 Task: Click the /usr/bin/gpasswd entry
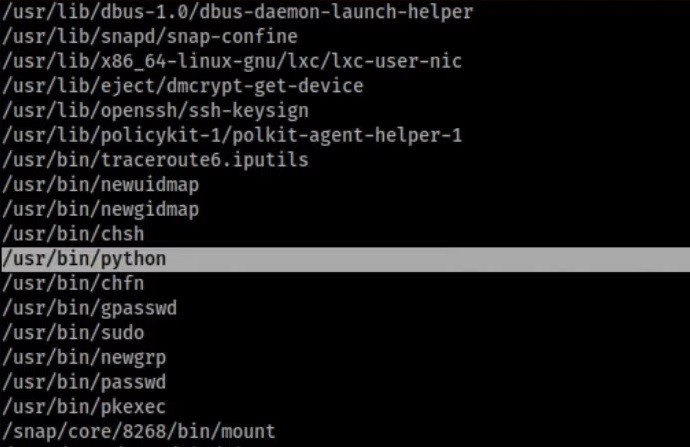(x=89, y=308)
